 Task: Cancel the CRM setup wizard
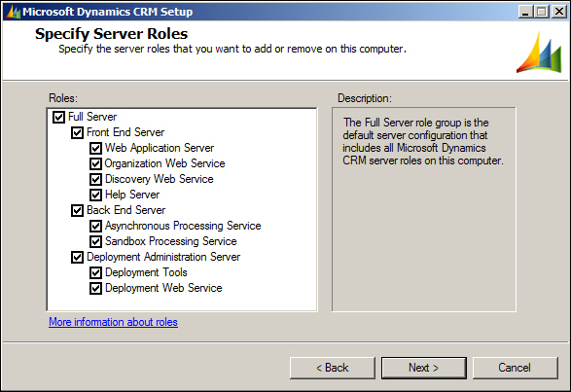point(516,368)
